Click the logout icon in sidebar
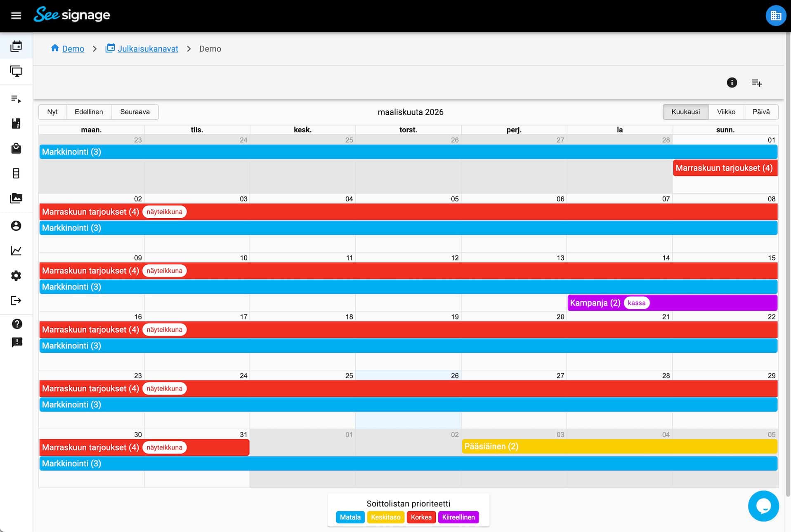Screen dimensions: 791x532 point(16,300)
